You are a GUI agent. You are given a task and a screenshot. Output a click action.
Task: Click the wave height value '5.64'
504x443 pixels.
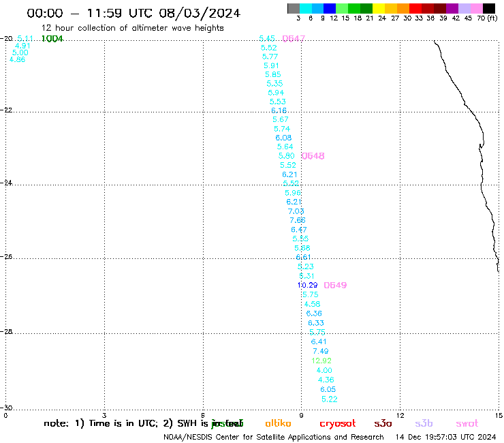click(x=285, y=147)
